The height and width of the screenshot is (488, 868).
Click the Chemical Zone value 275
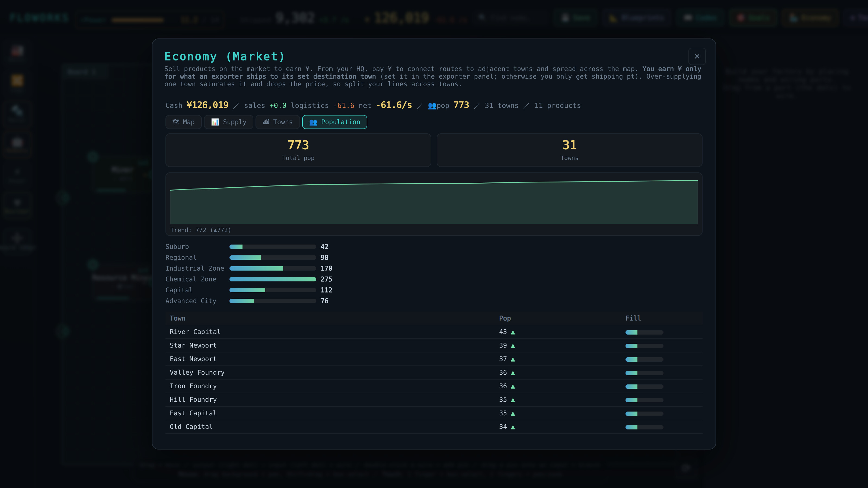[x=326, y=279]
